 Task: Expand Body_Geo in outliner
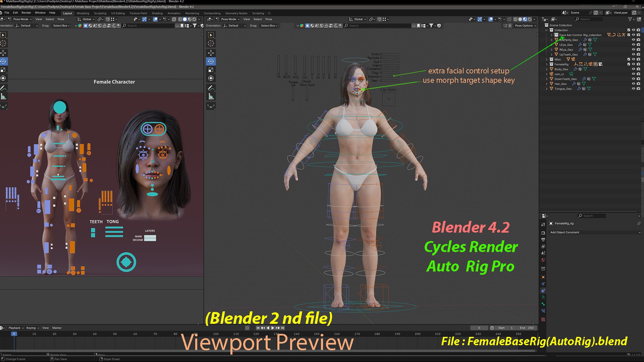click(x=547, y=69)
